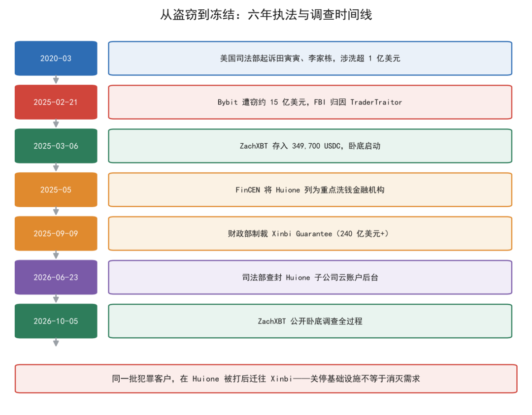Click 司法部查封 Huione 子公司云账户后台

coord(310,277)
